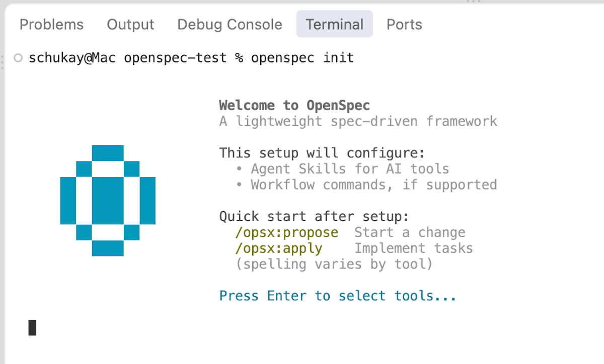Click '(spelling varies by tool)' note
Viewport: 604px width, 364px height.
click(334, 264)
